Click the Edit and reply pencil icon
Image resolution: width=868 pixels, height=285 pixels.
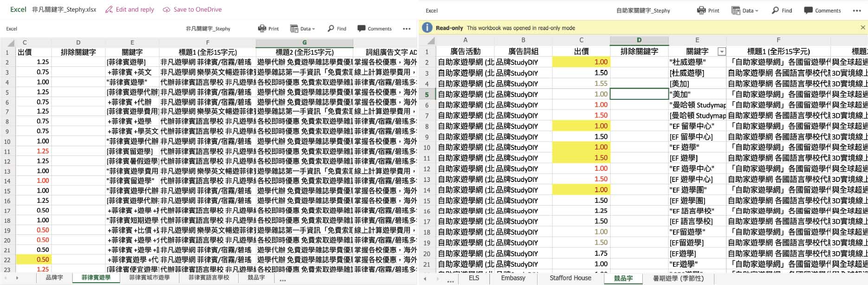click(x=109, y=9)
